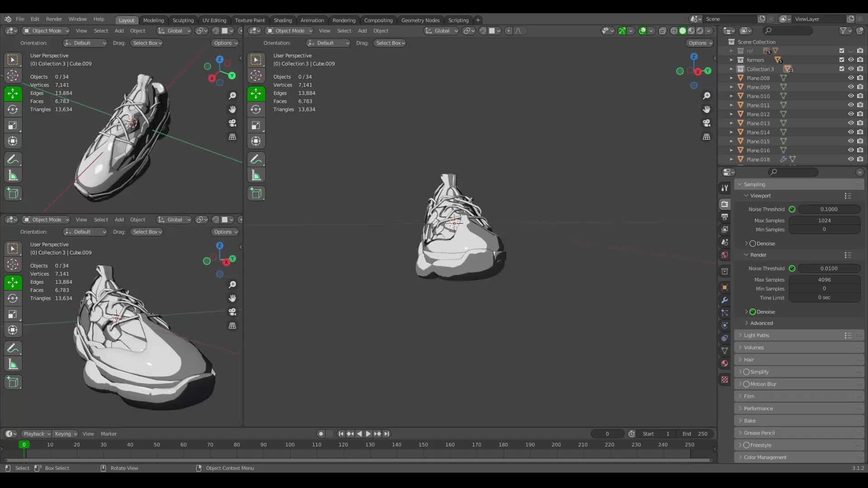868x488 pixels.
Task: Hide Plane.010 in the outliner
Action: click(851, 96)
